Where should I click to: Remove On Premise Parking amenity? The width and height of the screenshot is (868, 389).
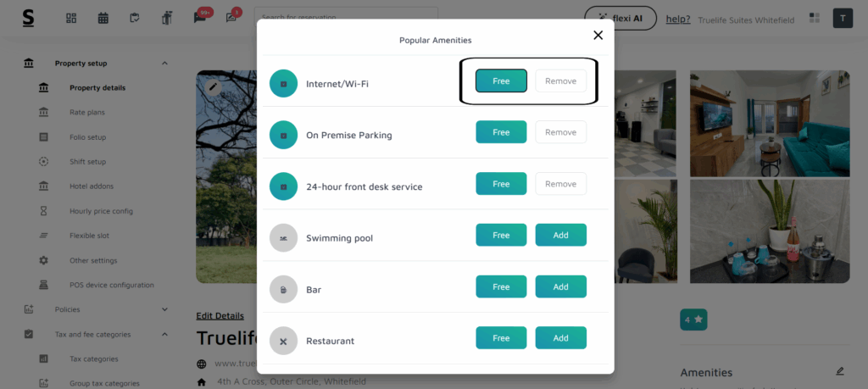(x=560, y=132)
